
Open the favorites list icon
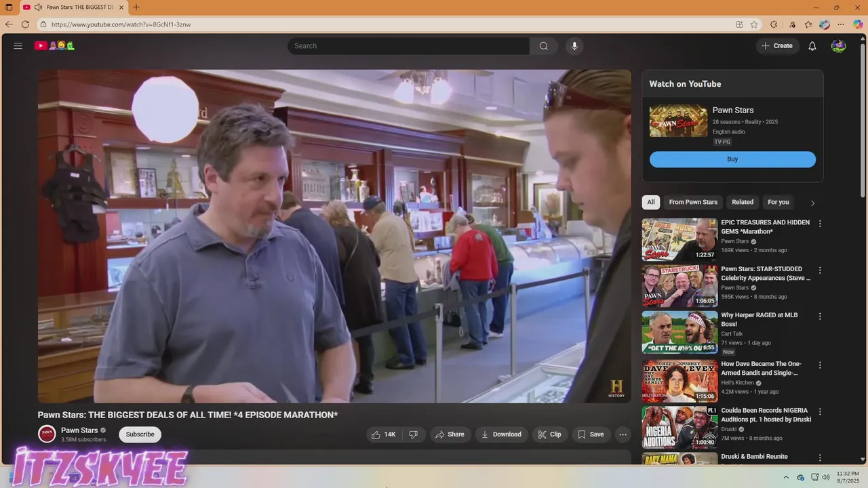[808, 24]
